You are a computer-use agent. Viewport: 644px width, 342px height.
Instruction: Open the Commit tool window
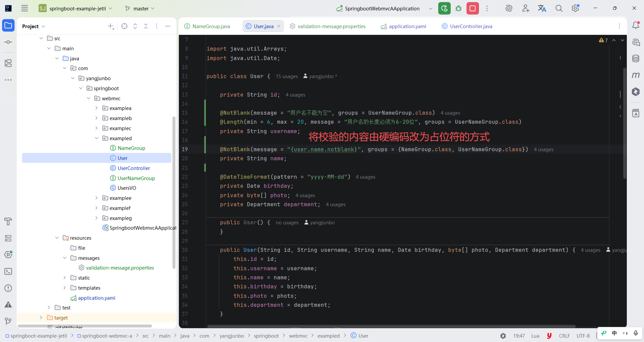pos(8,42)
